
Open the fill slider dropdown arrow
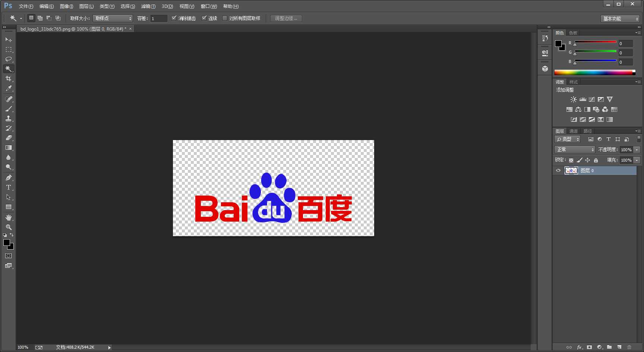[x=637, y=160]
